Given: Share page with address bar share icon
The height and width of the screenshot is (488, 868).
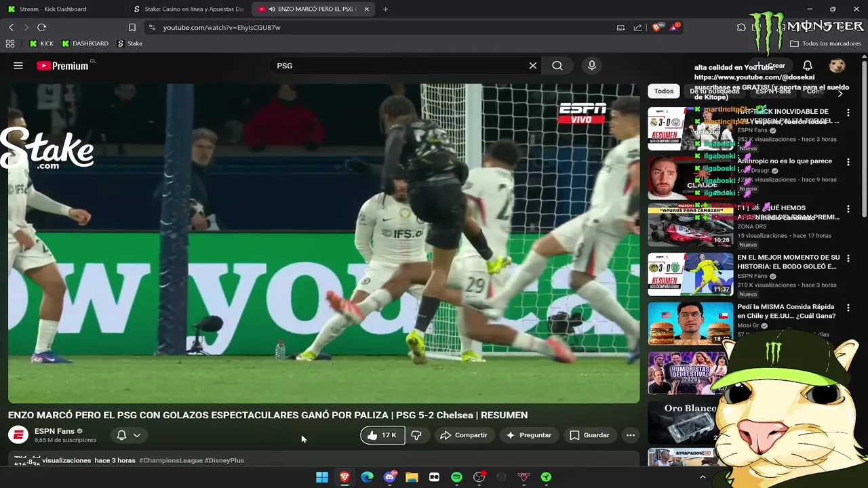Looking at the screenshot, I should click(637, 27).
